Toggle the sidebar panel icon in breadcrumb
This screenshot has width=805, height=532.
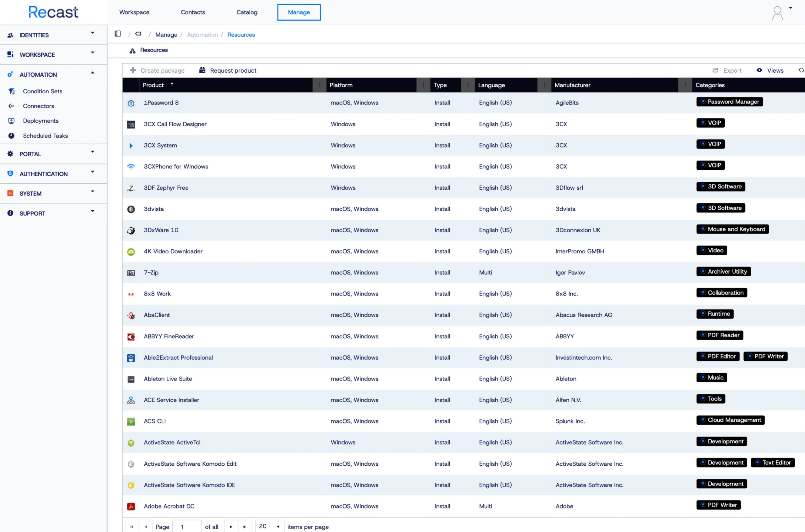click(x=118, y=34)
